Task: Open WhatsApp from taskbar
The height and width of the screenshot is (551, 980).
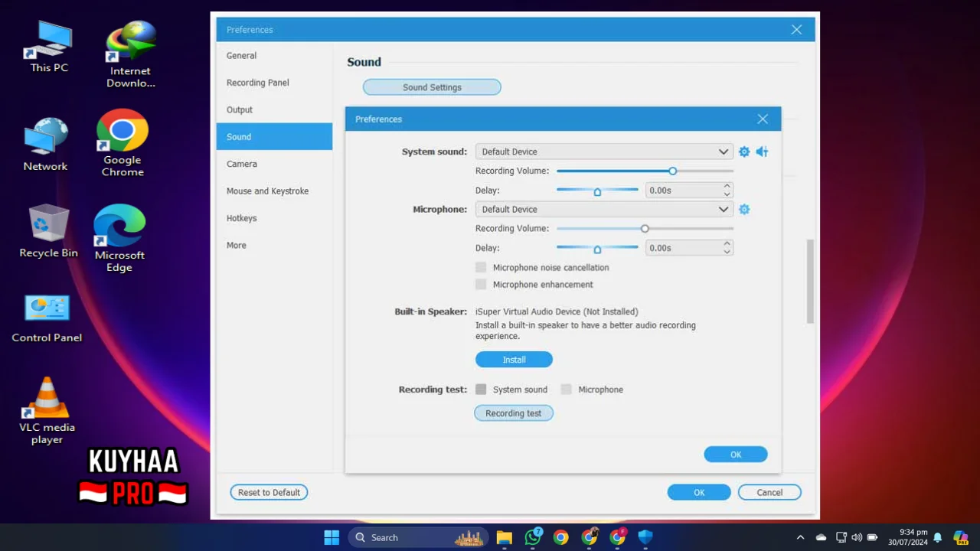Action: pos(533,537)
